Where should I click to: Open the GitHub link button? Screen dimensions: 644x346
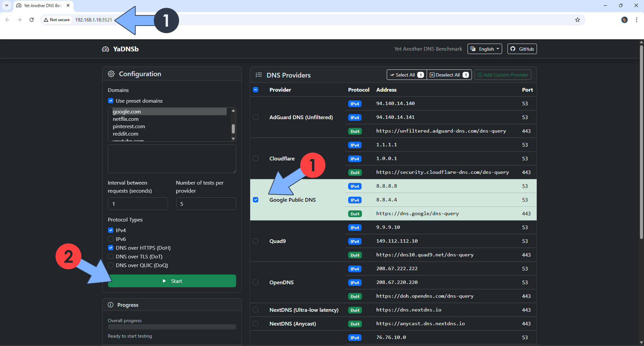point(522,49)
